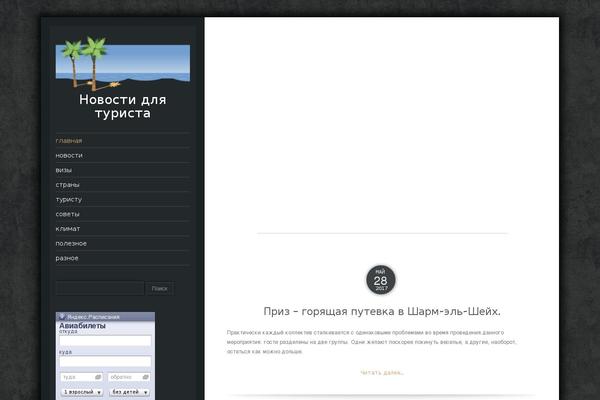
Task: Open calendar icon in the 'обратно' date field
Action: click(145, 377)
